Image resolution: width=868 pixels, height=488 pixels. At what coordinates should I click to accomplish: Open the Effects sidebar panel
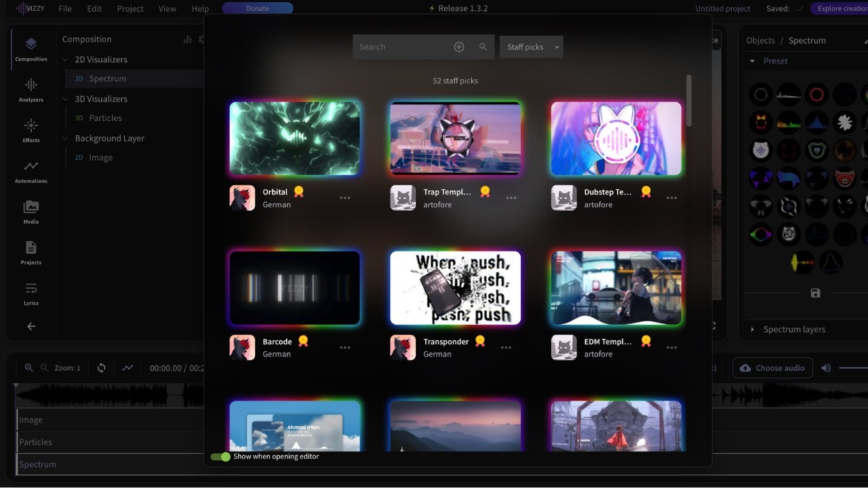click(x=31, y=131)
